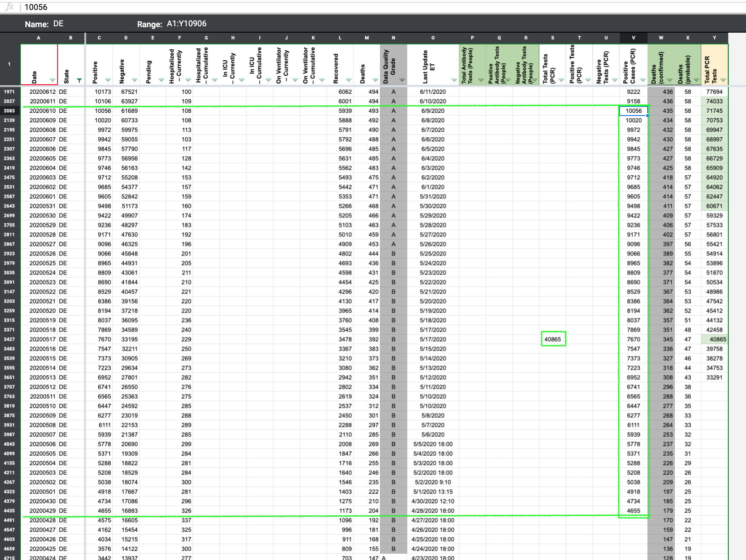Select row number 1971
746x560 pixels.
tap(9, 92)
